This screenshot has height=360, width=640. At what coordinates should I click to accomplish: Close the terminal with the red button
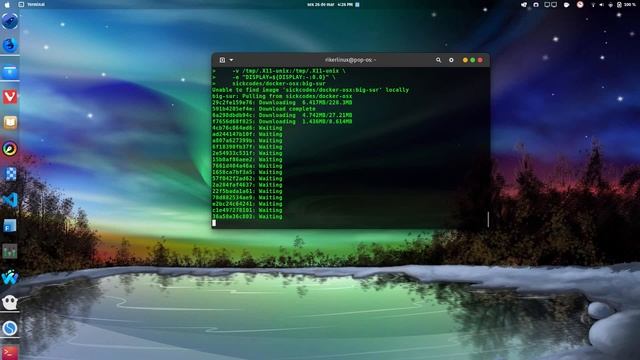pyautogui.click(x=480, y=60)
